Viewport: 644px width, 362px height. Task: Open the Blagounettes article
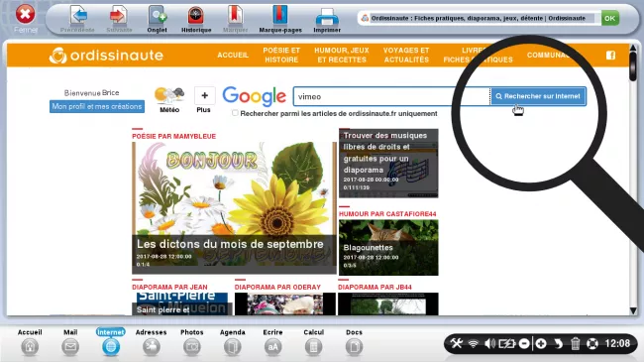tap(388, 247)
